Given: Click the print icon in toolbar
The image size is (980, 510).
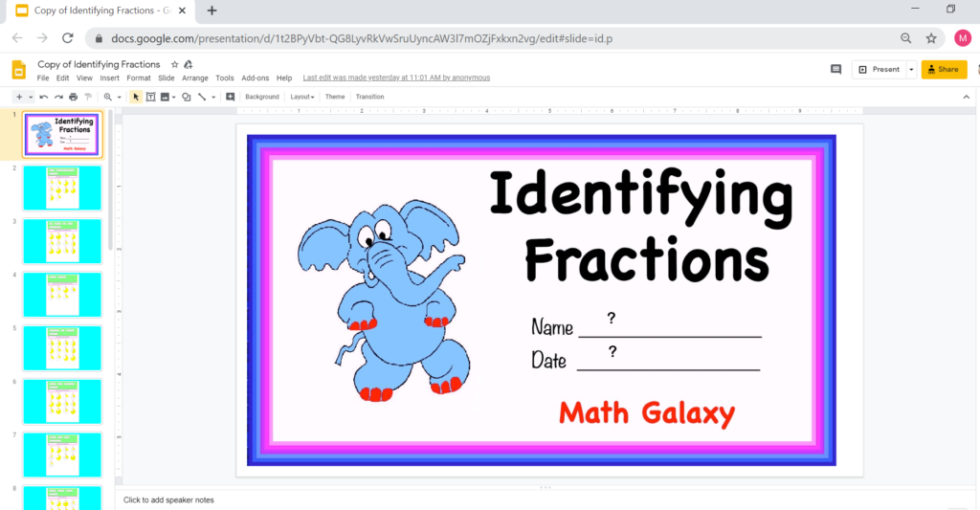Looking at the screenshot, I should 73,97.
